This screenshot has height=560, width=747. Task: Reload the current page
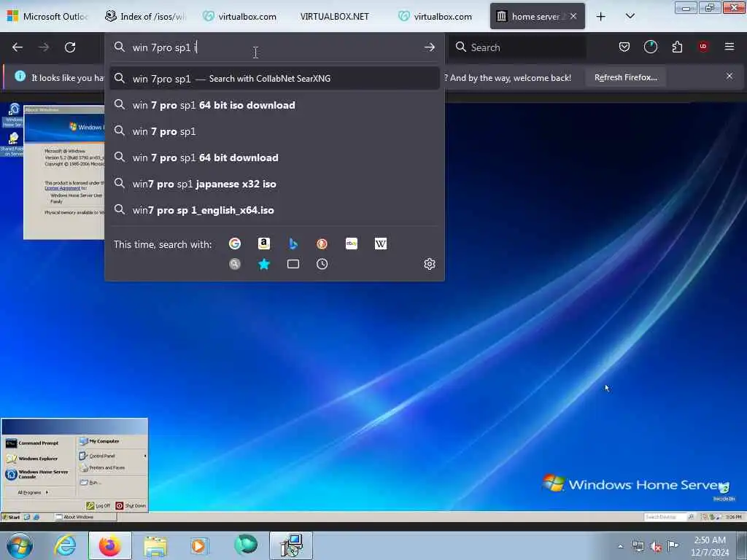pos(70,47)
